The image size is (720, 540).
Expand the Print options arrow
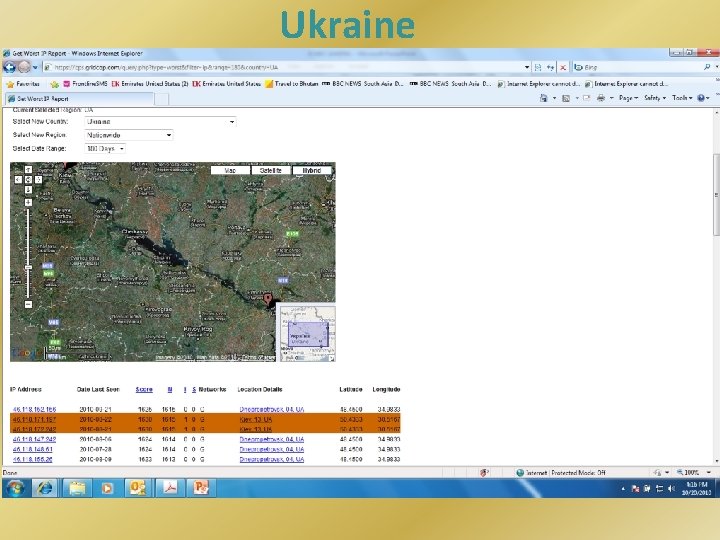[612, 98]
